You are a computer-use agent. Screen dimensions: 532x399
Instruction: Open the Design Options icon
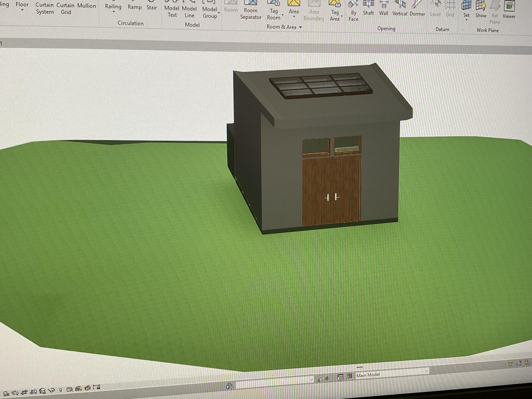click(x=340, y=377)
